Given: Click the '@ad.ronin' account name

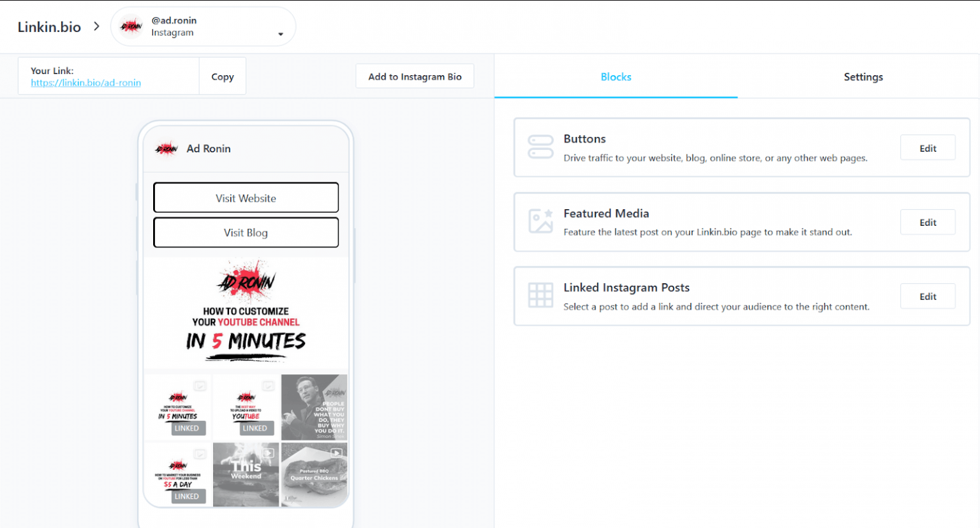Looking at the screenshot, I should click(x=174, y=20).
